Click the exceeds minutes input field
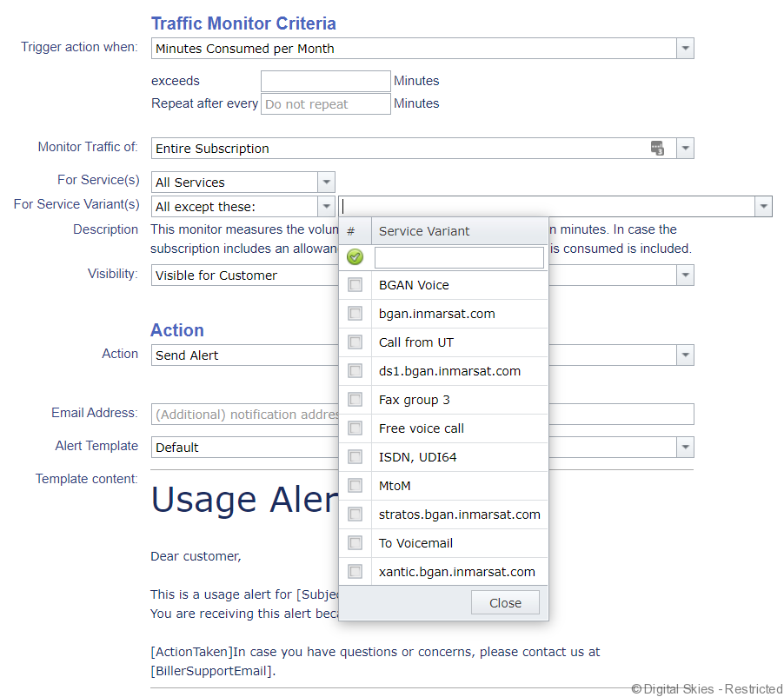The height and width of the screenshot is (697, 784). tap(326, 81)
